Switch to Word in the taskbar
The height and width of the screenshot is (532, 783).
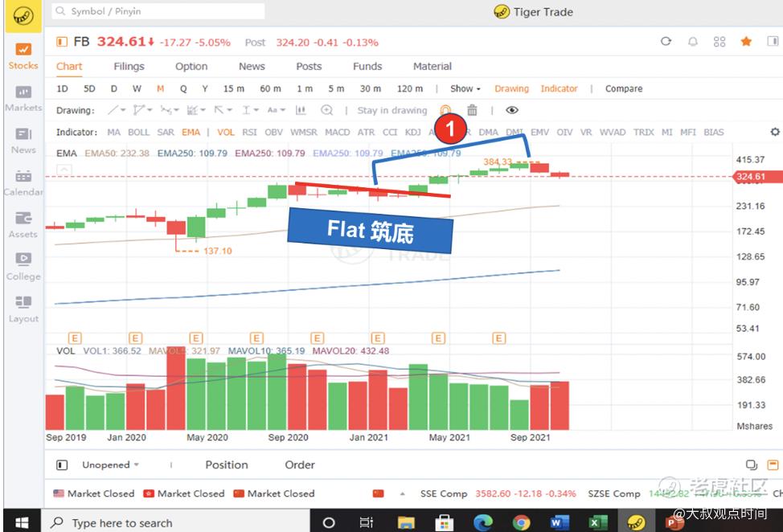point(560,522)
